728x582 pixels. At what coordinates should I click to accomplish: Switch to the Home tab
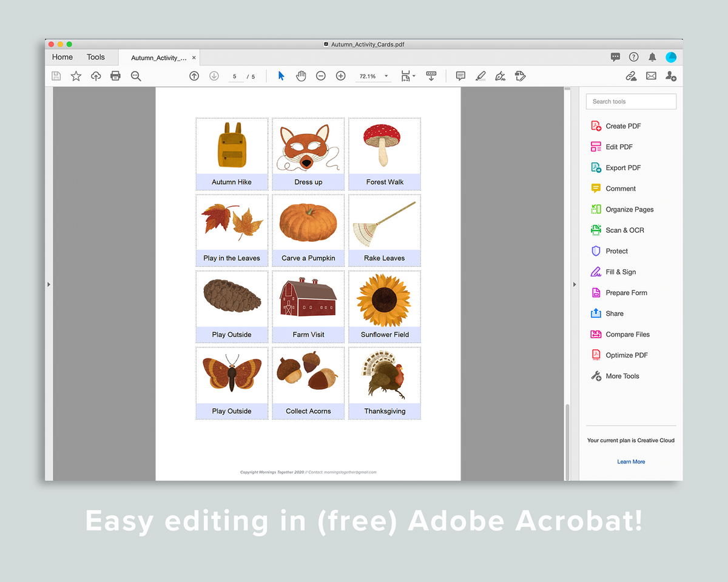pyautogui.click(x=62, y=57)
